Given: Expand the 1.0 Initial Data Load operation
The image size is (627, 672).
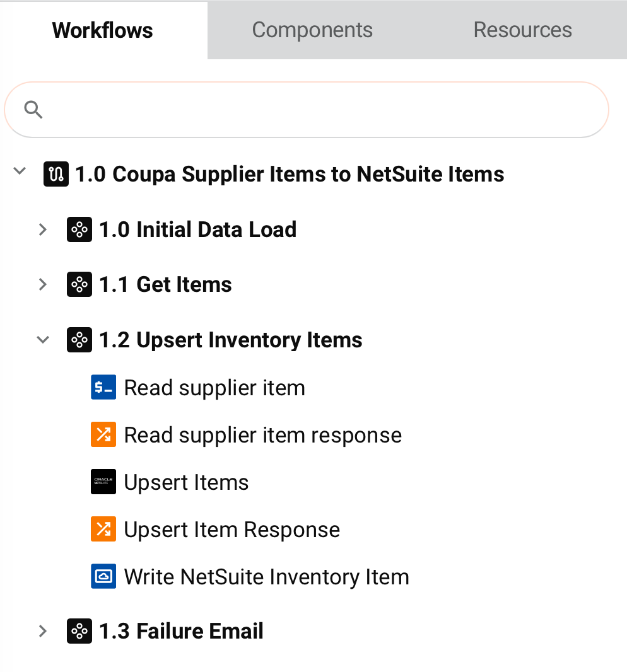Looking at the screenshot, I should (x=43, y=229).
